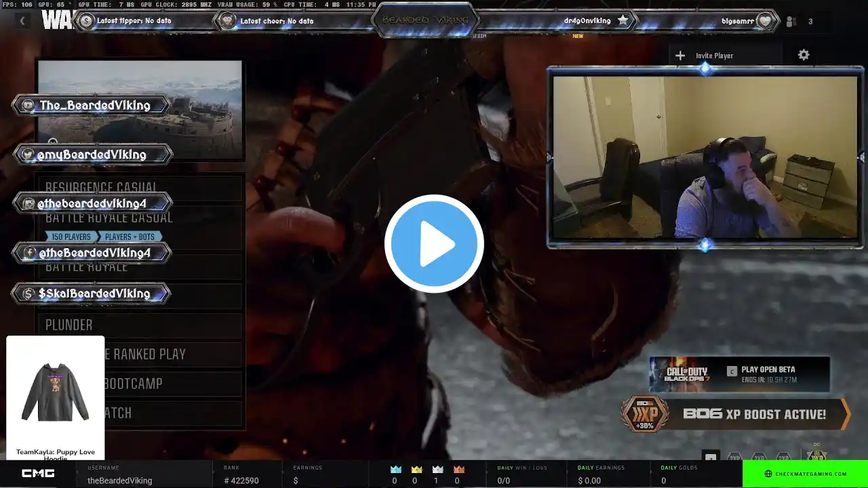Open the Bootcamp mode
Image resolution: width=868 pixels, height=488 pixels.
click(139, 384)
